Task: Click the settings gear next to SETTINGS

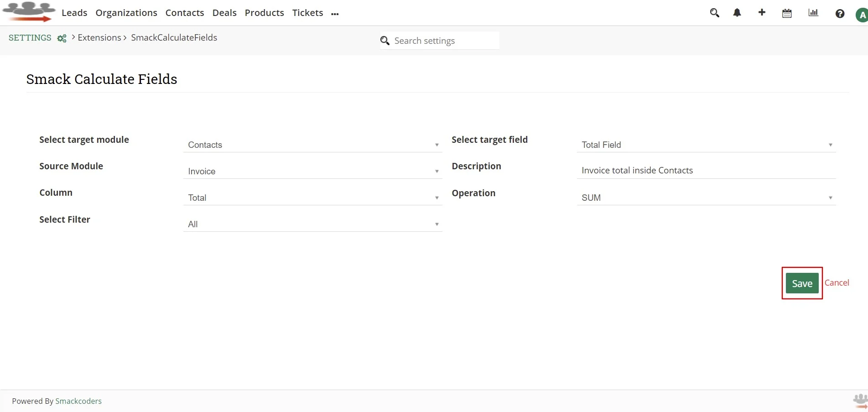Action: click(62, 38)
